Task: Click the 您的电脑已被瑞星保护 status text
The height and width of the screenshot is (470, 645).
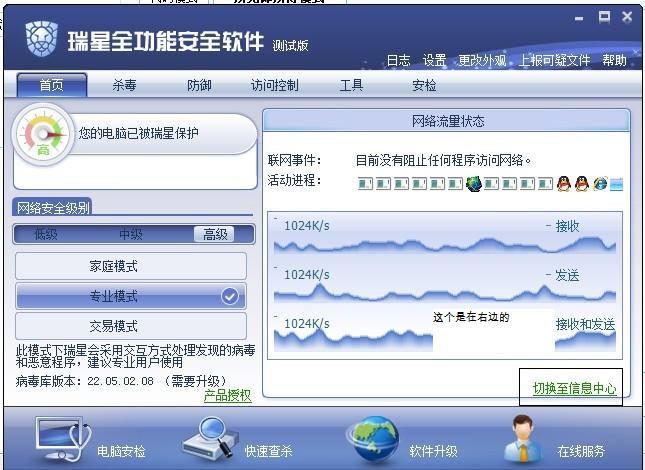Action: pyautogui.click(x=139, y=133)
